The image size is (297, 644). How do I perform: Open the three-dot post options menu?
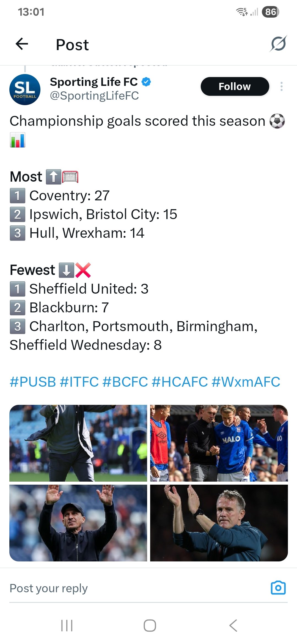click(x=281, y=86)
